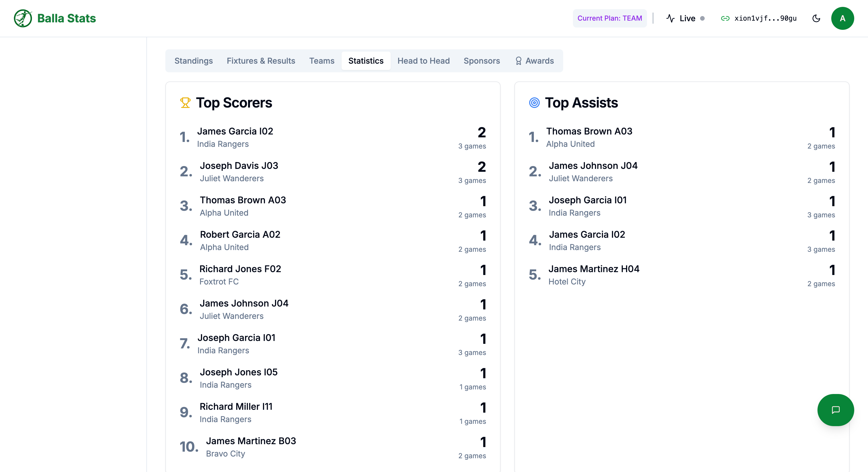Click Thomas Brown A03 in Top Assists
This screenshot has width=868, height=472.
tap(589, 131)
